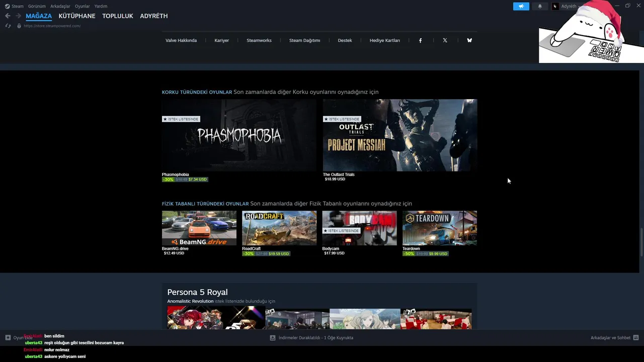Open the Persona 5 Royal title
644x362 pixels.
click(197, 292)
